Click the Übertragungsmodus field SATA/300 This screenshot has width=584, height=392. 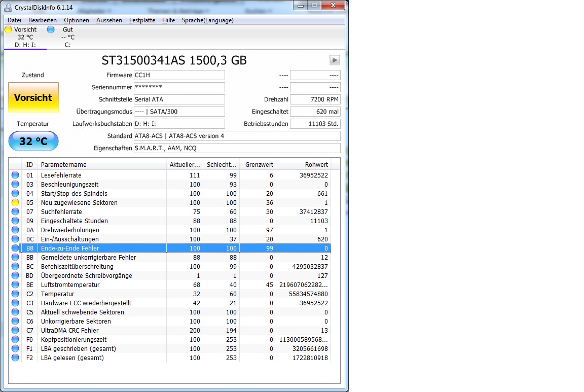(179, 112)
